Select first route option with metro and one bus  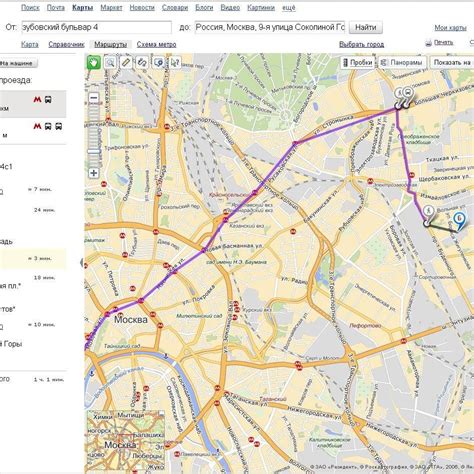pyautogui.click(x=33, y=104)
